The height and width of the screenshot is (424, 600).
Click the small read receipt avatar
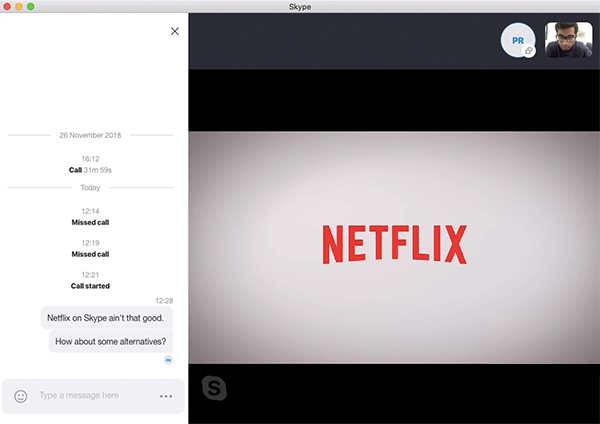tap(169, 359)
